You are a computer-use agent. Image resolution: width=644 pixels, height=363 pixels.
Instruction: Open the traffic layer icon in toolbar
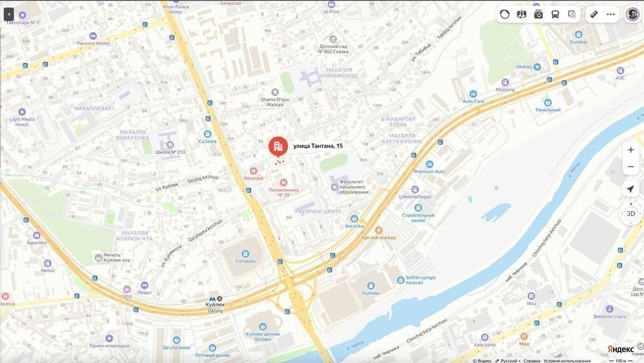505,14
